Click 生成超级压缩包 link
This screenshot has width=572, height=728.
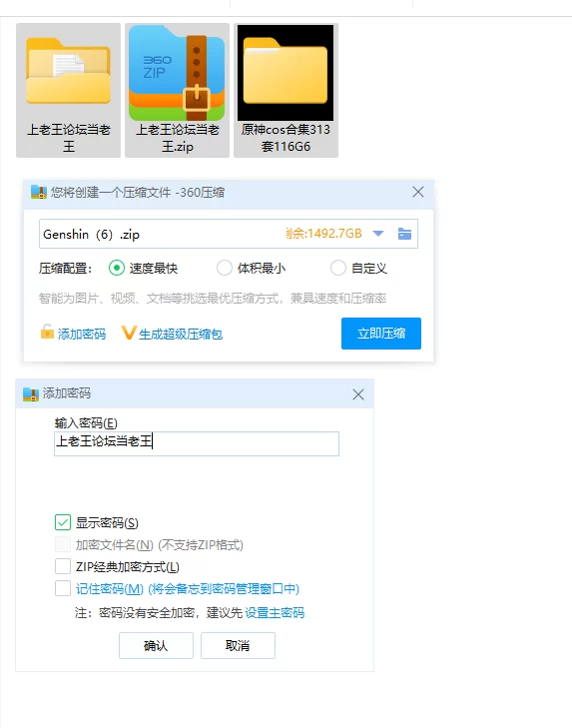tap(181, 334)
